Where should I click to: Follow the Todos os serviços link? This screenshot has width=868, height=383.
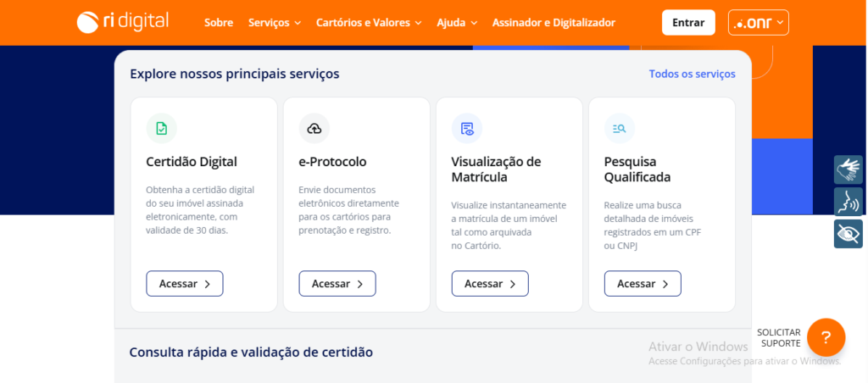tap(692, 74)
